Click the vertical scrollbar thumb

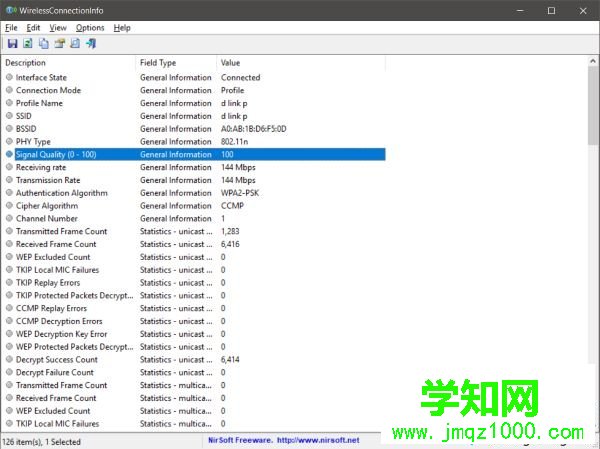click(x=593, y=106)
